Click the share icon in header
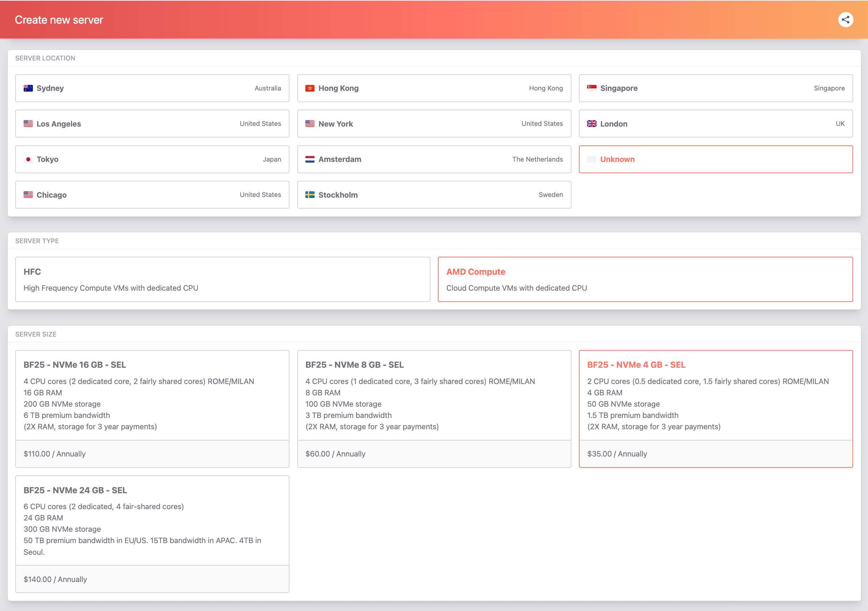The width and height of the screenshot is (868, 611). point(845,20)
